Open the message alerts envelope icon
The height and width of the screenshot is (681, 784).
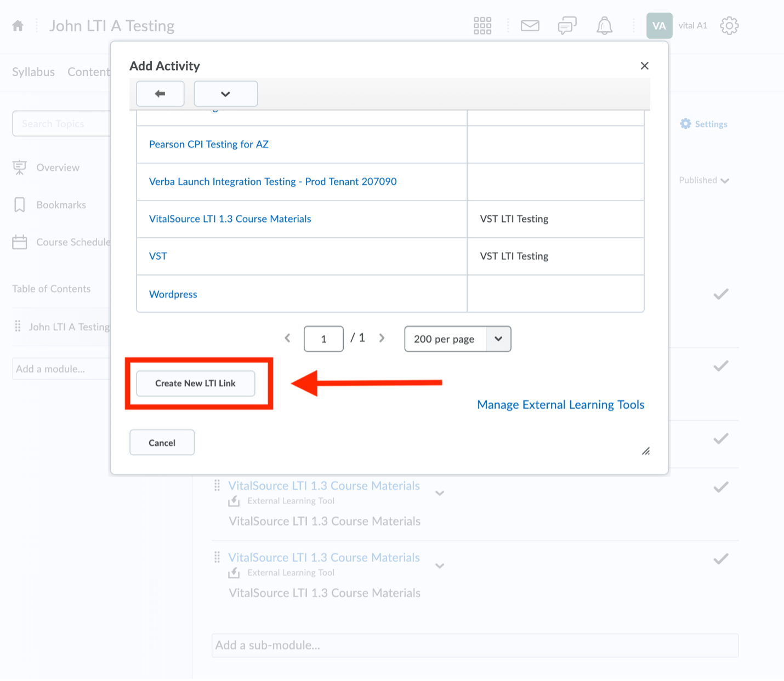530,26
